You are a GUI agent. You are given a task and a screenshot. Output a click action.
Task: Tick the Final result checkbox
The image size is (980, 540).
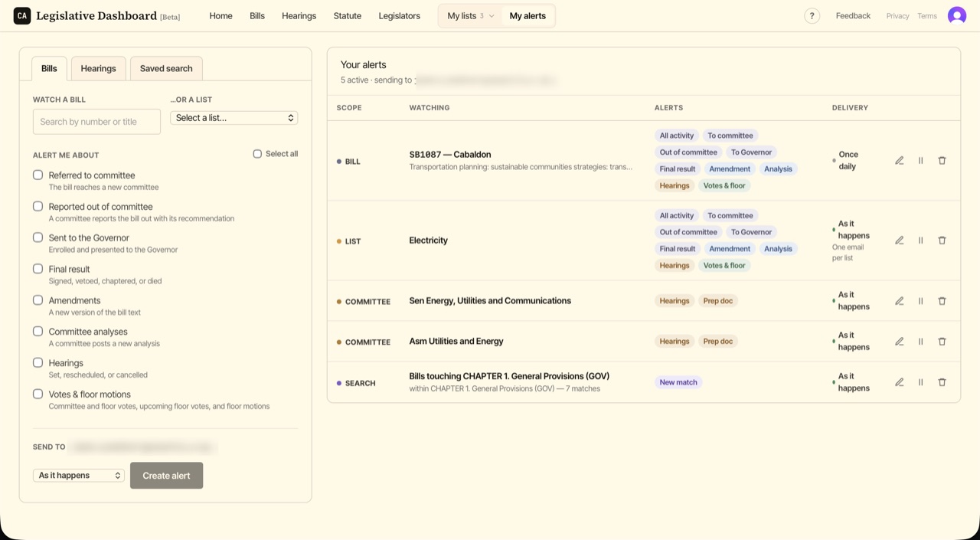[38, 269]
